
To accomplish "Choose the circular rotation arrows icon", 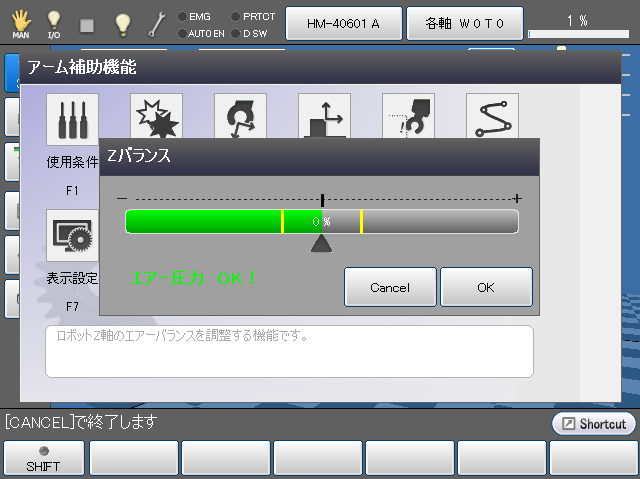I will point(240,116).
